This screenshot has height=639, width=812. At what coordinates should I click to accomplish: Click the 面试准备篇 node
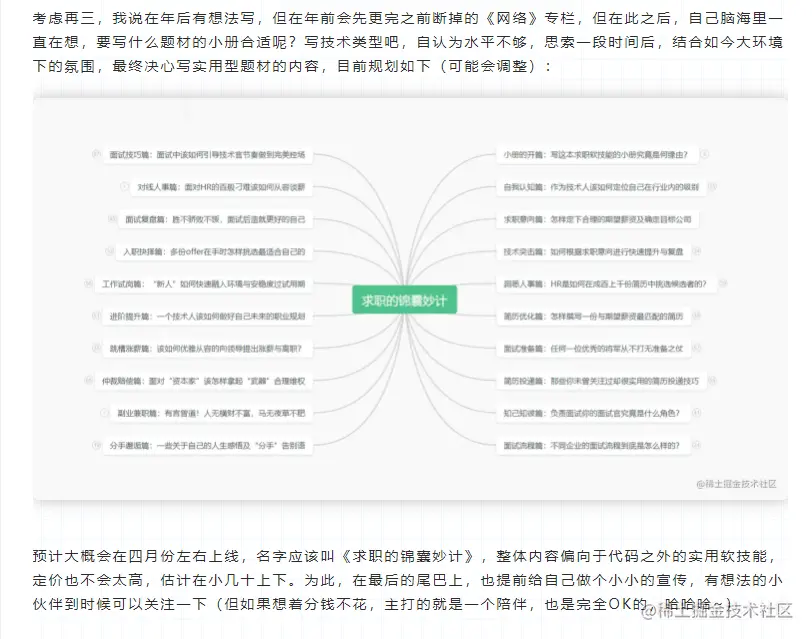tap(593, 348)
